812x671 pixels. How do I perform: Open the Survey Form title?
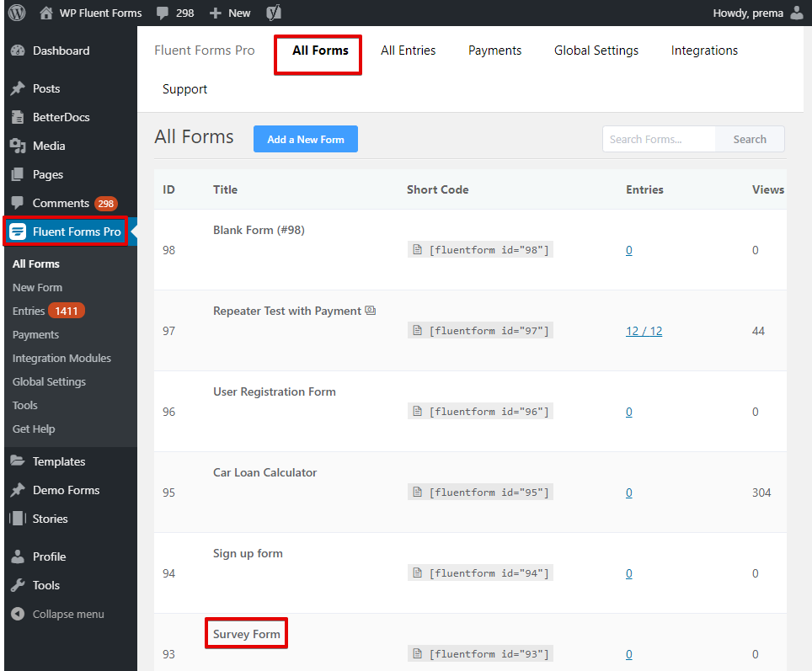(247, 634)
